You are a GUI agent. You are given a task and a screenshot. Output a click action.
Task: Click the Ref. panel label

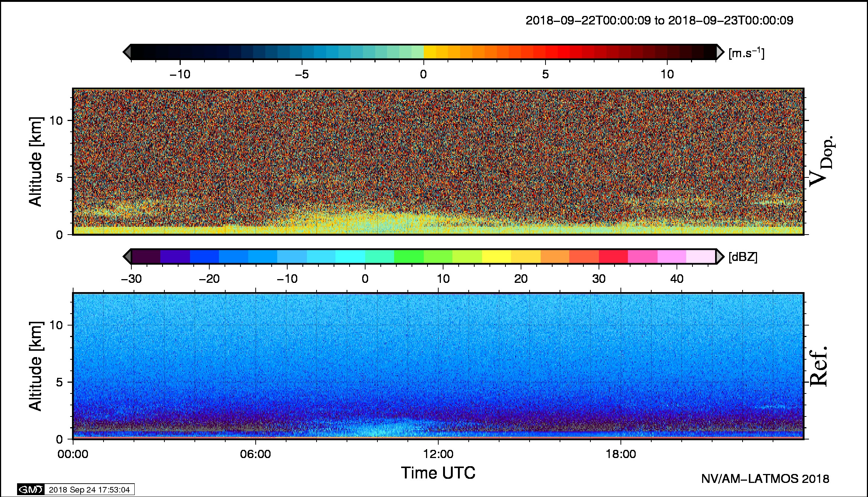(x=818, y=366)
